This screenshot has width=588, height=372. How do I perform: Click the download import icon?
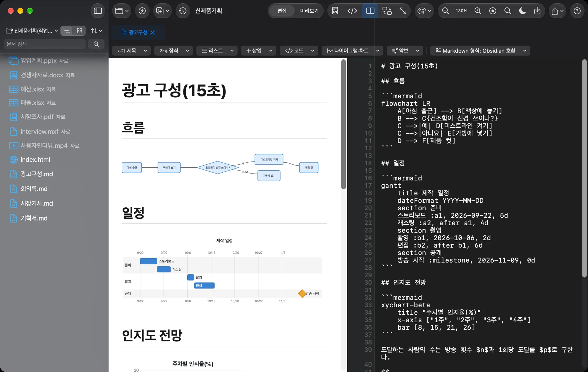(537, 11)
